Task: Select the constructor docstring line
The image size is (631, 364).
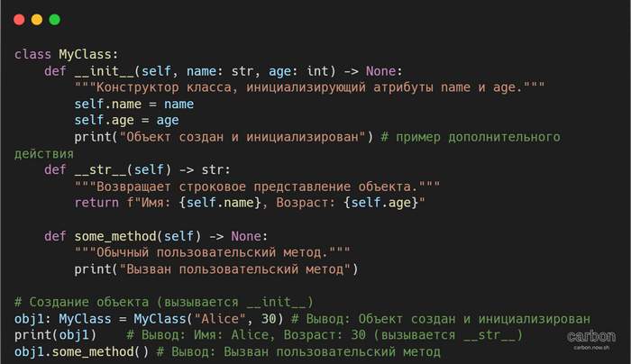Action: click(x=310, y=87)
